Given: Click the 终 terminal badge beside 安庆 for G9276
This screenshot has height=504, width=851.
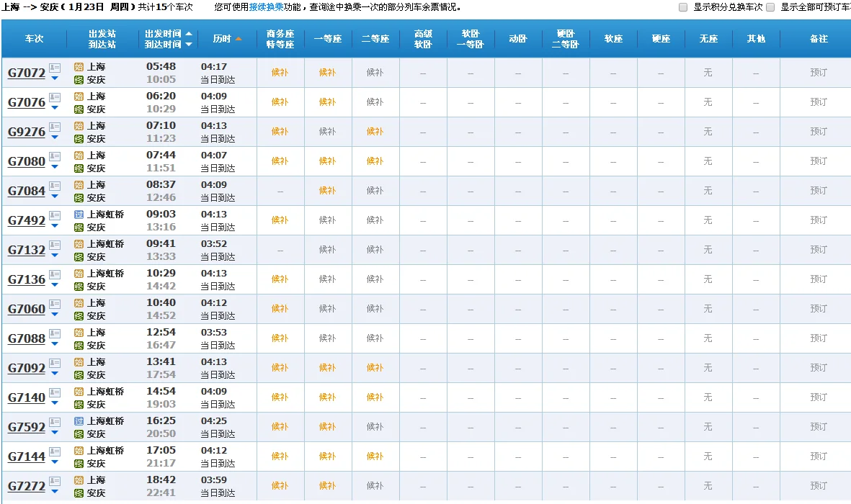Looking at the screenshot, I should (x=79, y=138).
